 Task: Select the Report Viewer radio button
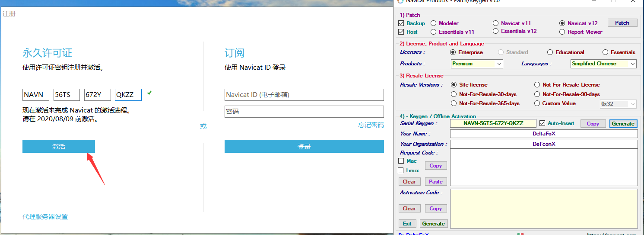click(x=562, y=32)
